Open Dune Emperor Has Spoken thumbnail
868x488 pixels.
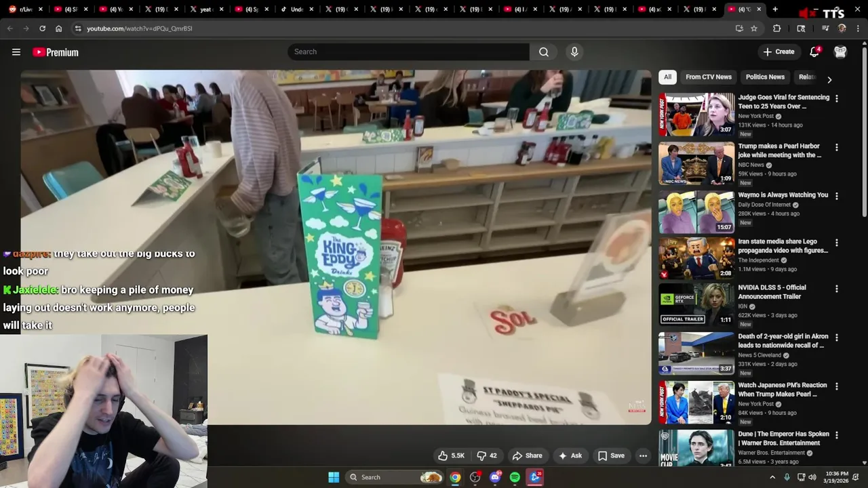point(696,448)
